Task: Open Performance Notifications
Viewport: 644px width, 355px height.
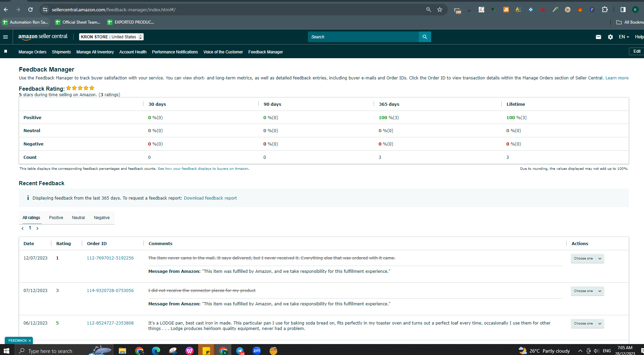Action: pos(175,52)
